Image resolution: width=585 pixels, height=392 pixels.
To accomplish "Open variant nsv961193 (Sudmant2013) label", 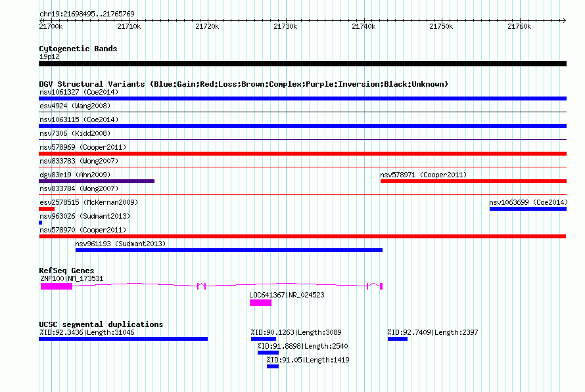I will [x=120, y=244].
